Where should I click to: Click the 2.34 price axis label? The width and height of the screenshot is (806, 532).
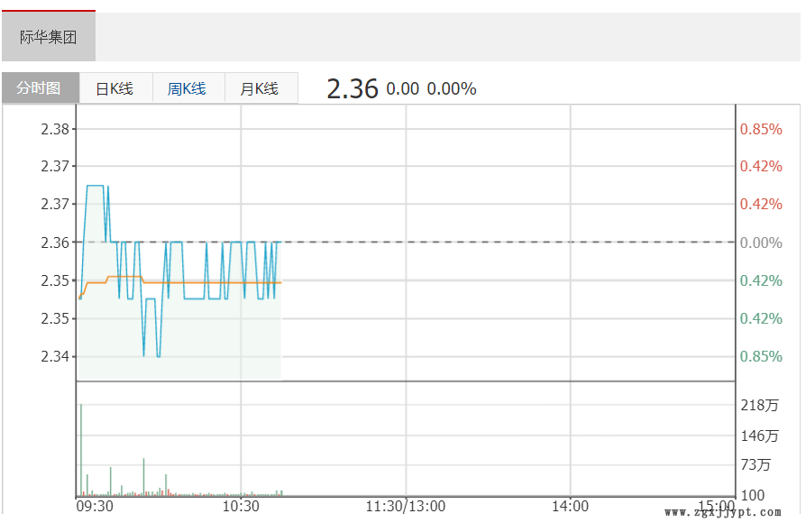pyautogui.click(x=55, y=356)
